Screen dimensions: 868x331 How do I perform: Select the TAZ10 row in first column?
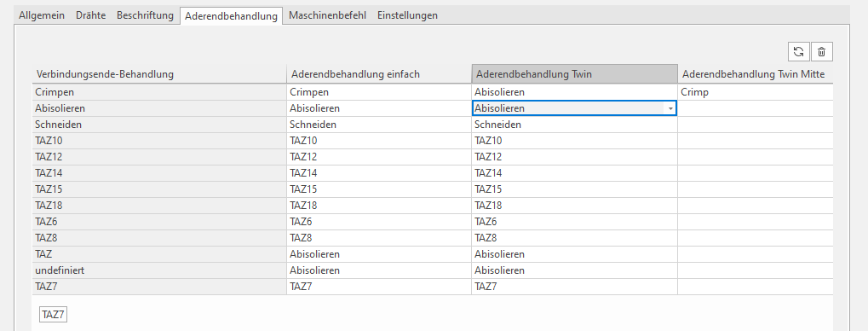(x=159, y=141)
